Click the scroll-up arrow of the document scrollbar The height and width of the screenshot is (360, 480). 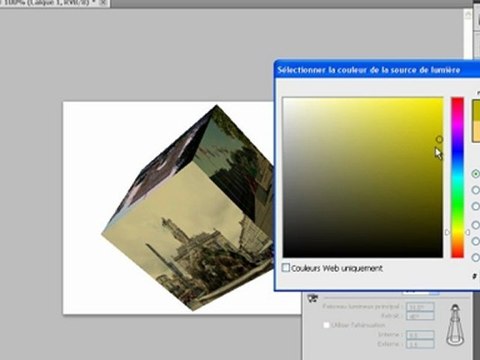[468, 14]
